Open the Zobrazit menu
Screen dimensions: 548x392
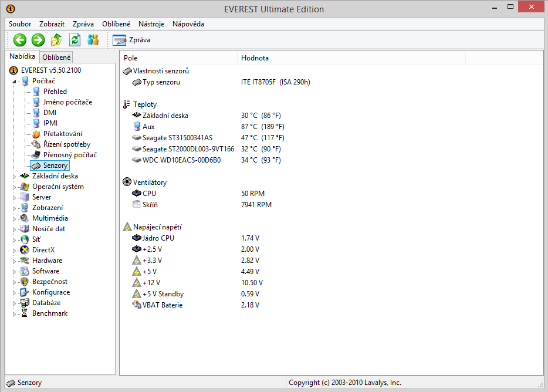pyautogui.click(x=52, y=24)
